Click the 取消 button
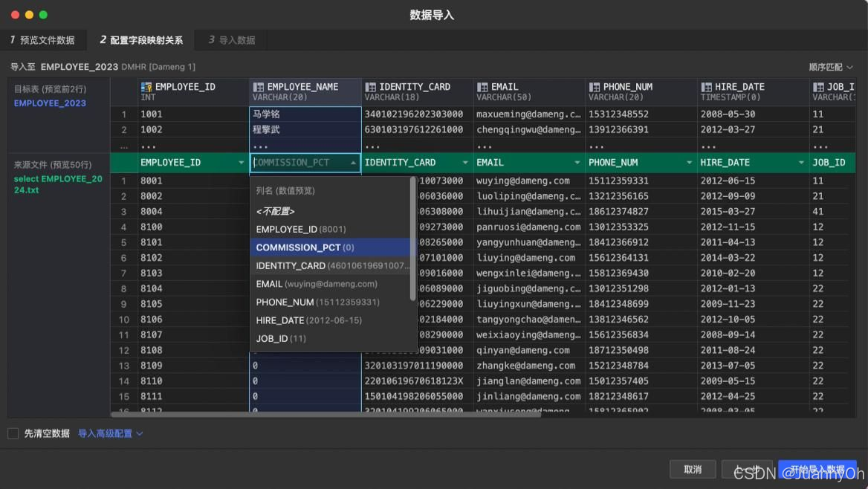868x489 pixels. coord(692,469)
